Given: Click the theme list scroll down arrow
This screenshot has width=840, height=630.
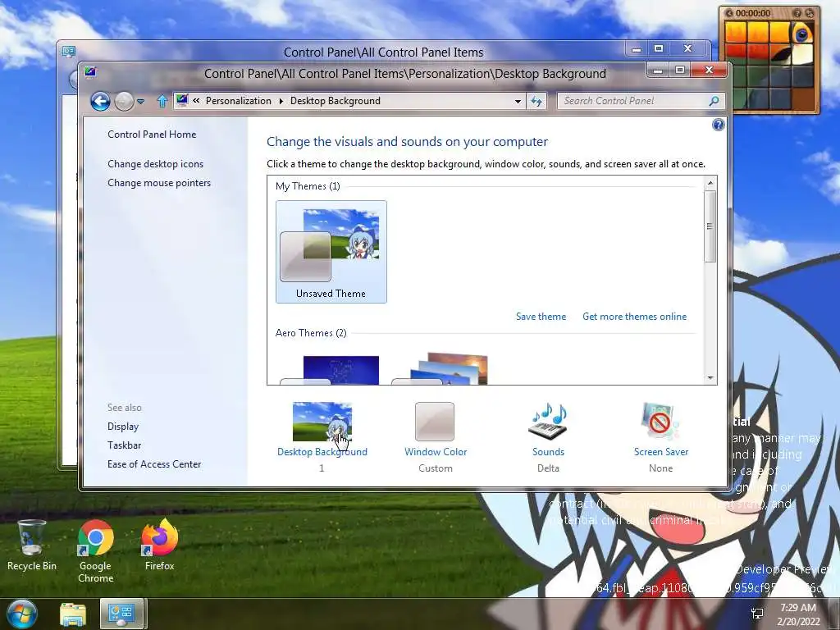Looking at the screenshot, I should tap(710, 377).
